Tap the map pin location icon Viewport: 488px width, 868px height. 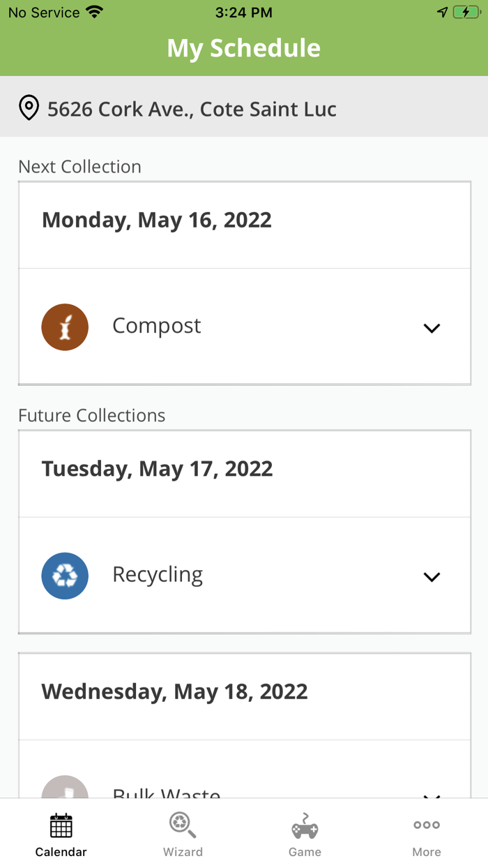coord(29,109)
